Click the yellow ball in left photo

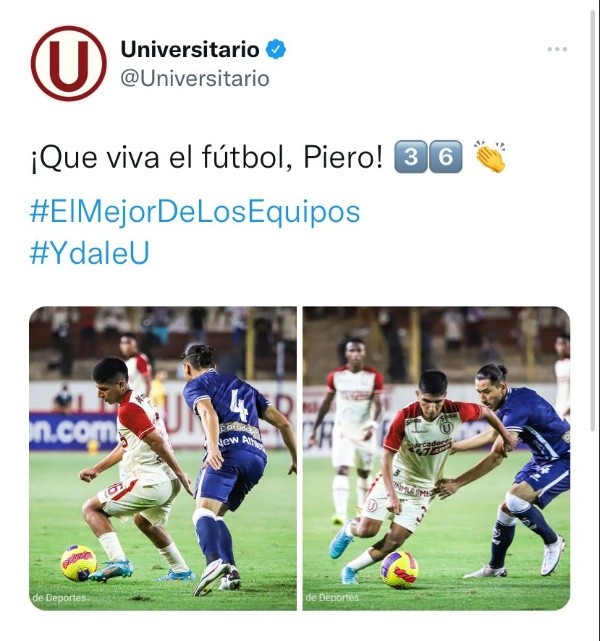pos(78,563)
